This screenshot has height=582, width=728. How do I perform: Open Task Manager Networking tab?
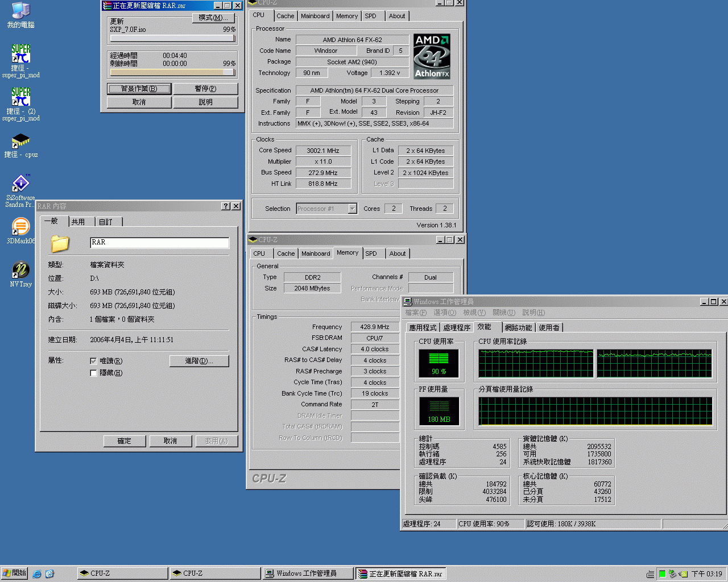(518, 327)
